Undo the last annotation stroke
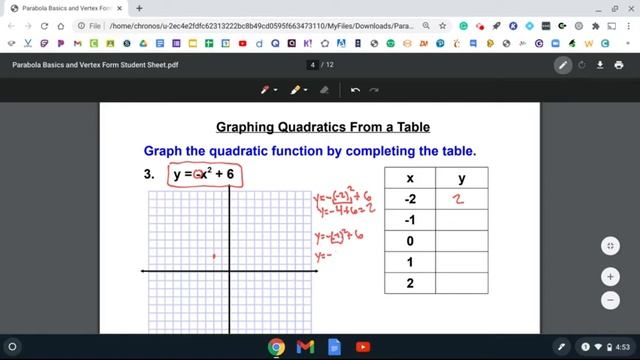The image size is (640, 360). pyautogui.click(x=355, y=90)
